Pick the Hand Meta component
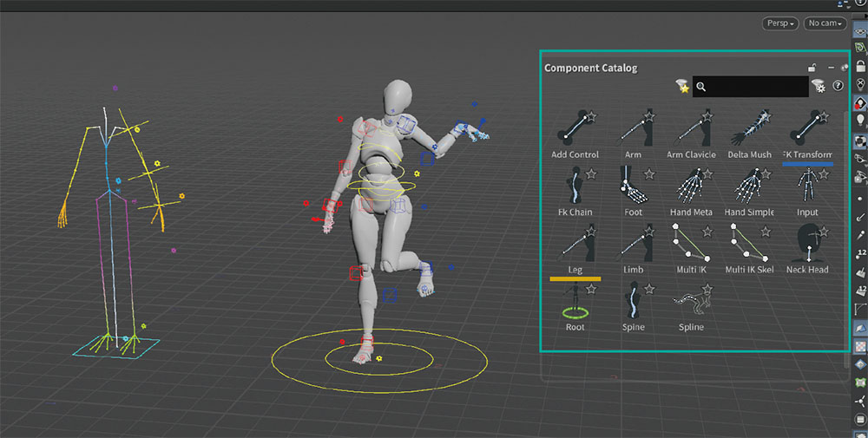 coord(691,186)
